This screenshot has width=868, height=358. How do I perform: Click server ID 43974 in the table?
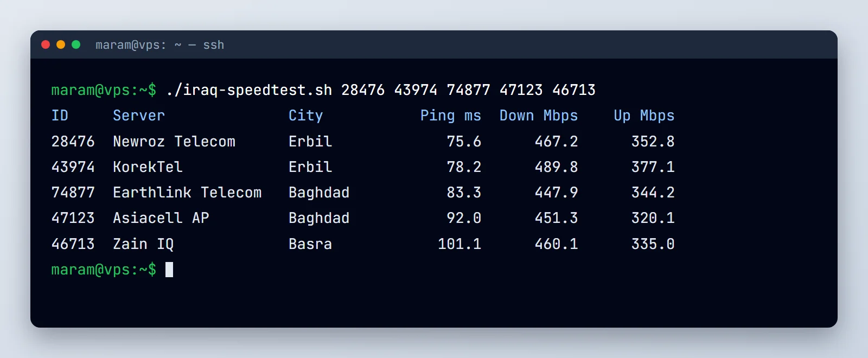coord(73,167)
